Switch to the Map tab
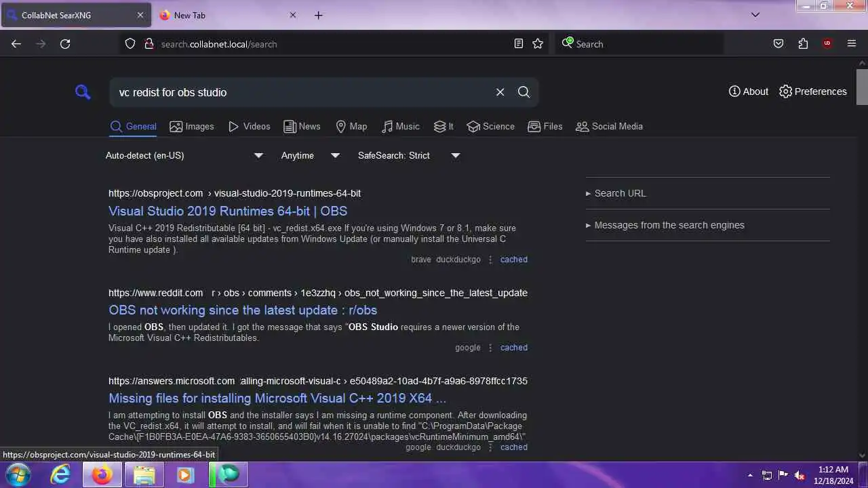868x488 pixels. 351,127
